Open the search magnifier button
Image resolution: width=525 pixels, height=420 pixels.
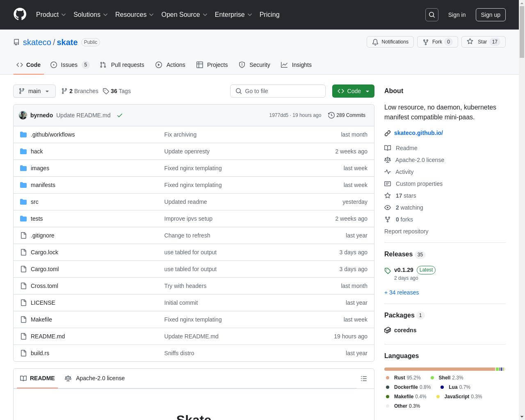(432, 15)
